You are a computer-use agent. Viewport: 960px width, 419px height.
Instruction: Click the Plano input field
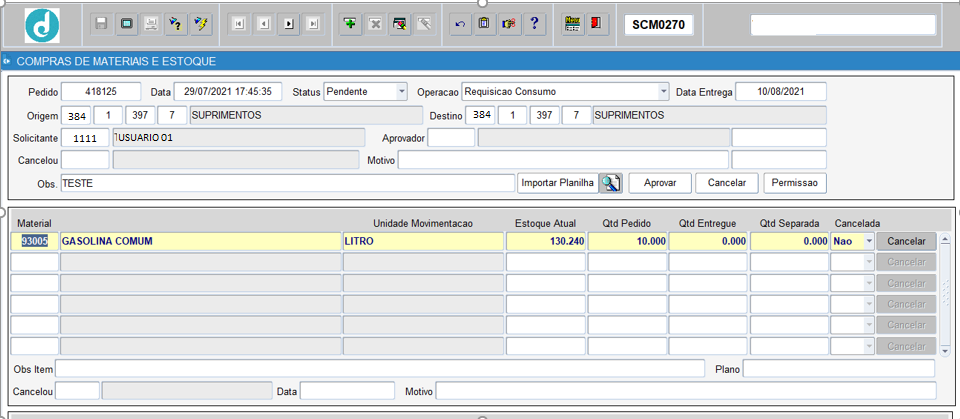click(x=839, y=369)
